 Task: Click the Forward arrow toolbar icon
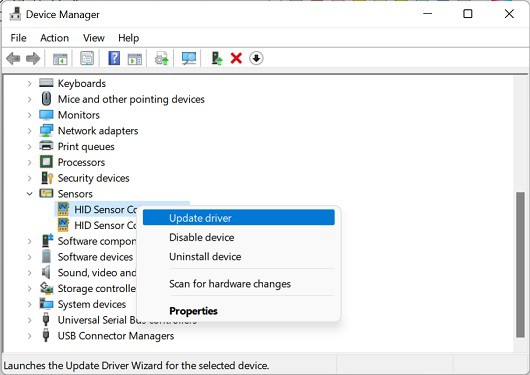[x=33, y=58]
